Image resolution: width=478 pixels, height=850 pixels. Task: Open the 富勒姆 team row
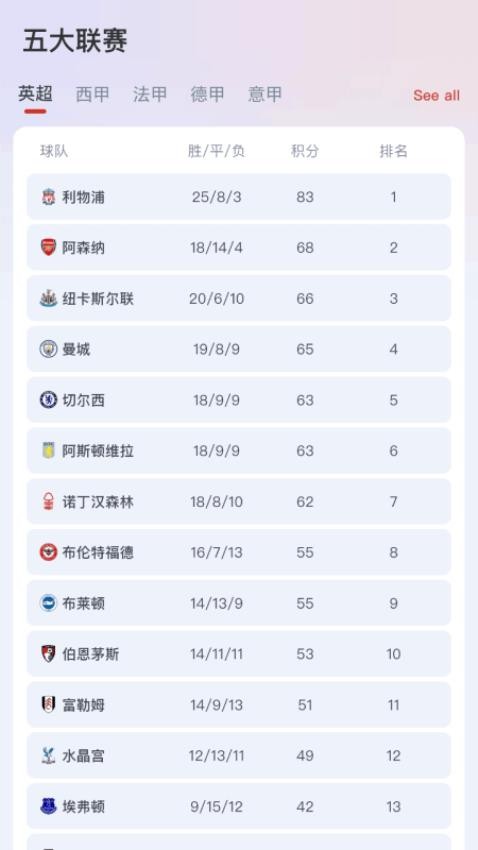tap(239, 705)
